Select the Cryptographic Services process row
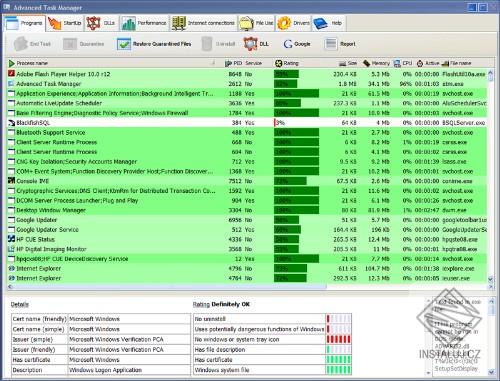500x381 pixels. (x=247, y=191)
